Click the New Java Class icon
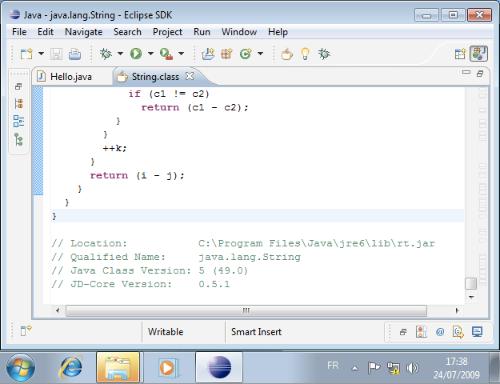The image size is (500, 384). pyautogui.click(x=246, y=54)
